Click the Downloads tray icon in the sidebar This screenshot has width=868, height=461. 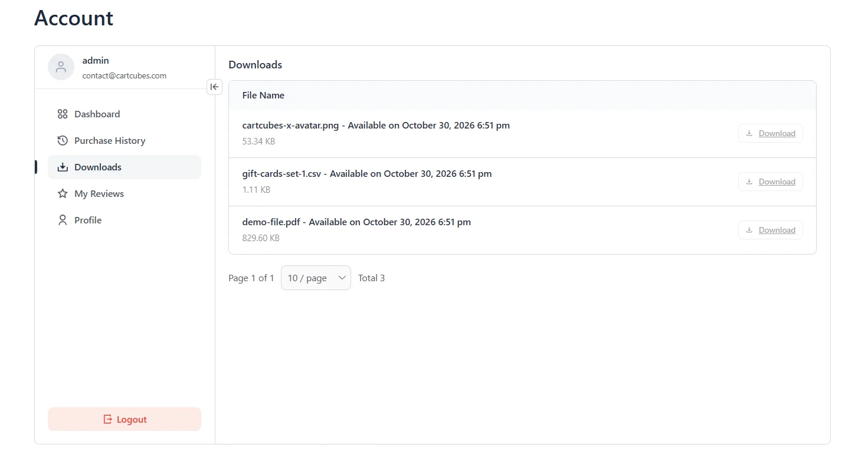(63, 167)
